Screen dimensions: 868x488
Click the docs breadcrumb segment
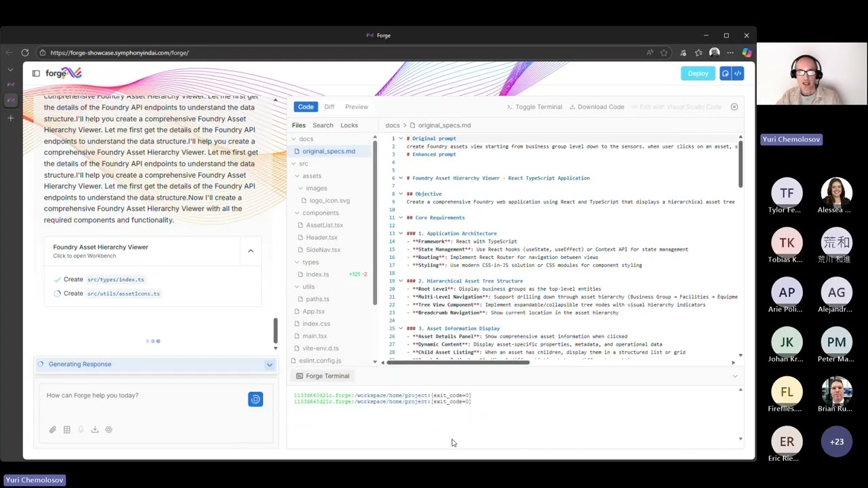pyautogui.click(x=393, y=125)
